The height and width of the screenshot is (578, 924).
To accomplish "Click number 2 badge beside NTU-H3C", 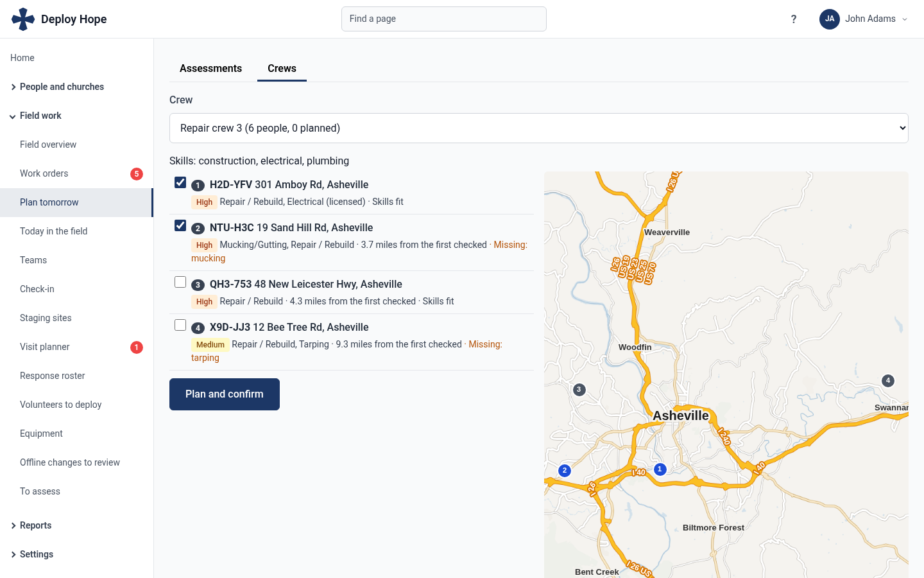I will 198,229.
